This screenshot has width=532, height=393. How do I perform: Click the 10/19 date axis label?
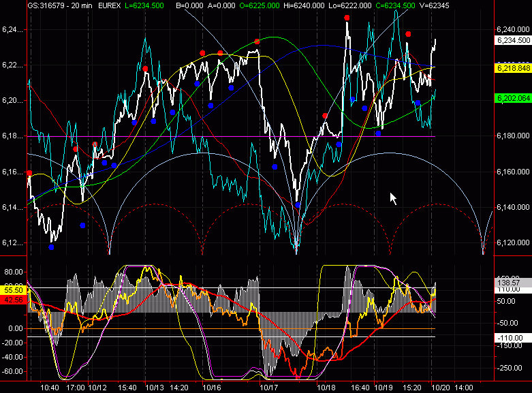384,388
